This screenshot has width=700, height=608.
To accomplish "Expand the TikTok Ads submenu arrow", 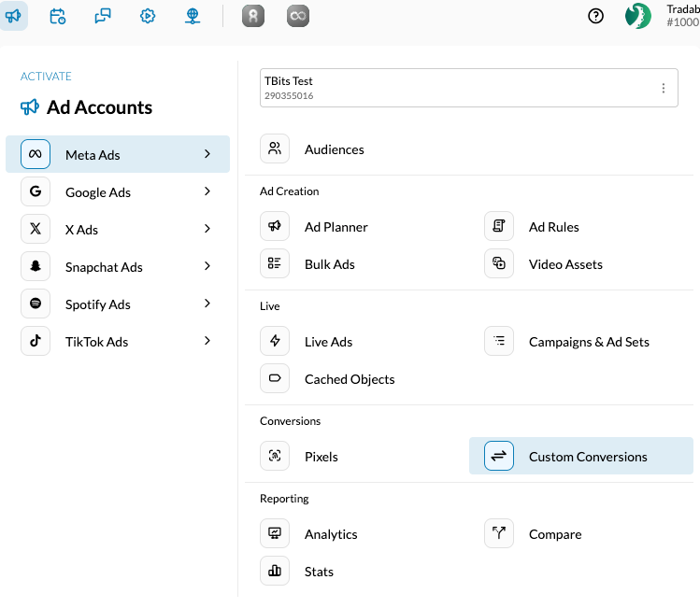I will (x=207, y=341).
